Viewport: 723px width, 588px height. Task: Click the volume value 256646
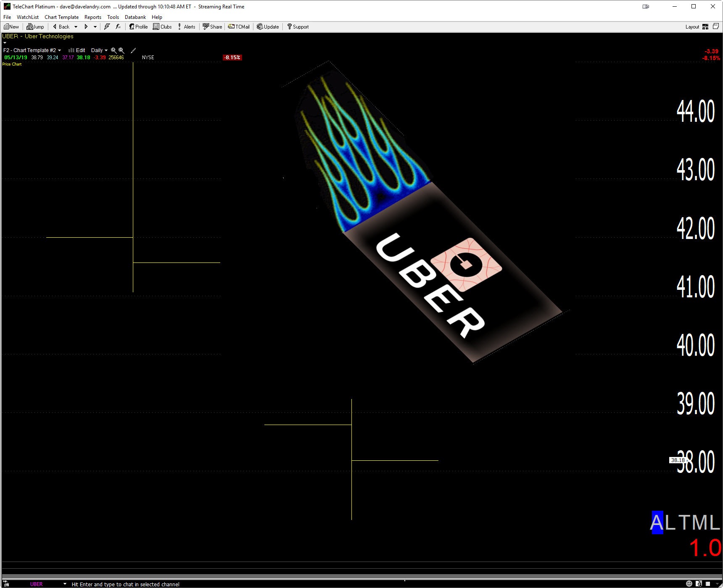coord(116,58)
